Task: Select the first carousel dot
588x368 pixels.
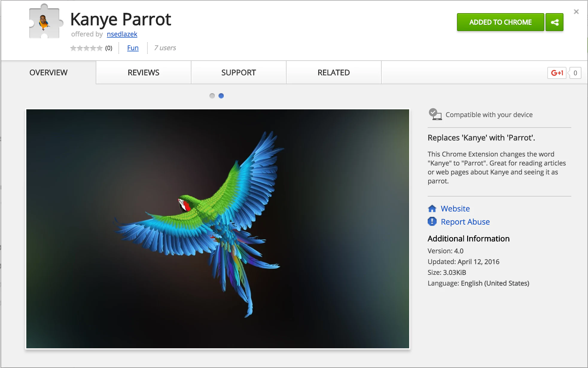Action: [x=212, y=96]
